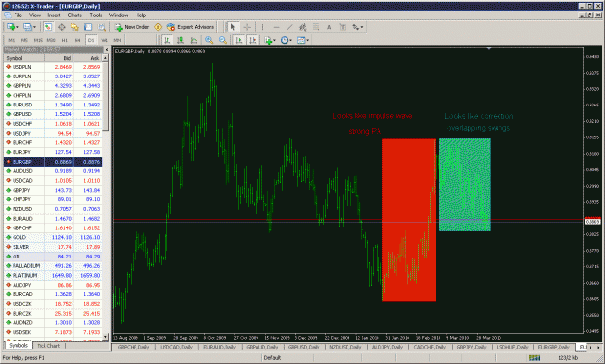Select the Vertical Line drawing tool

262,27
